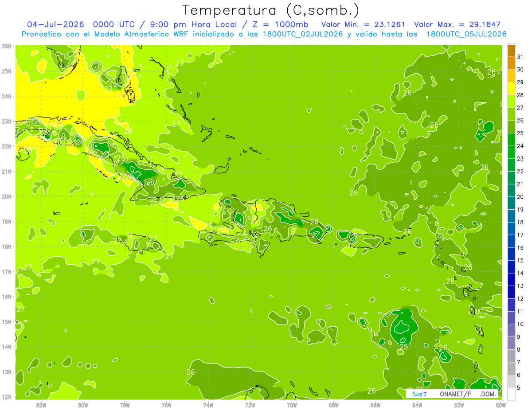Click the '31' color bar label
The height and width of the screenshot is (411, 532).
(520, 57)
